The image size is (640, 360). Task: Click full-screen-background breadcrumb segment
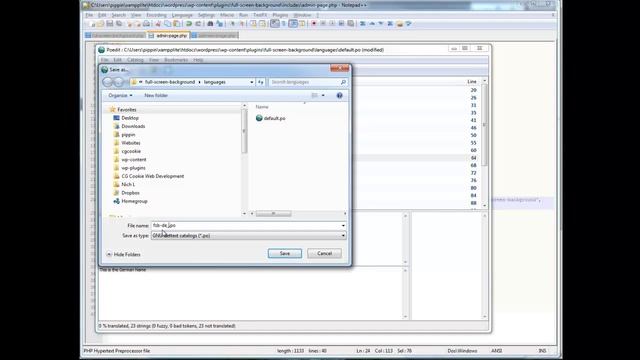coord(170,82)
